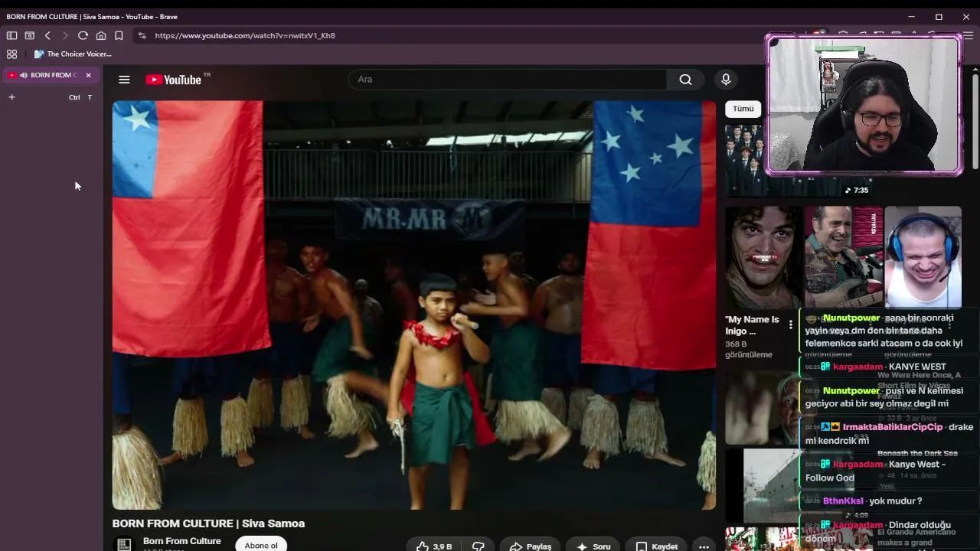Click the video title 'BORN FROM CULTURE | Siva Samoa'
This screenshot has width=980, height=551.
(208, 523)
